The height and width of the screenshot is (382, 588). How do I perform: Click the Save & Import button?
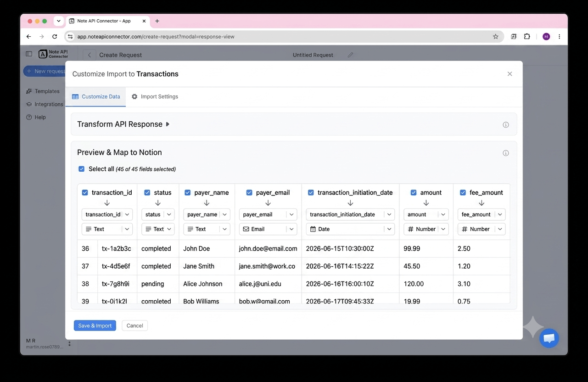point(95,326)
